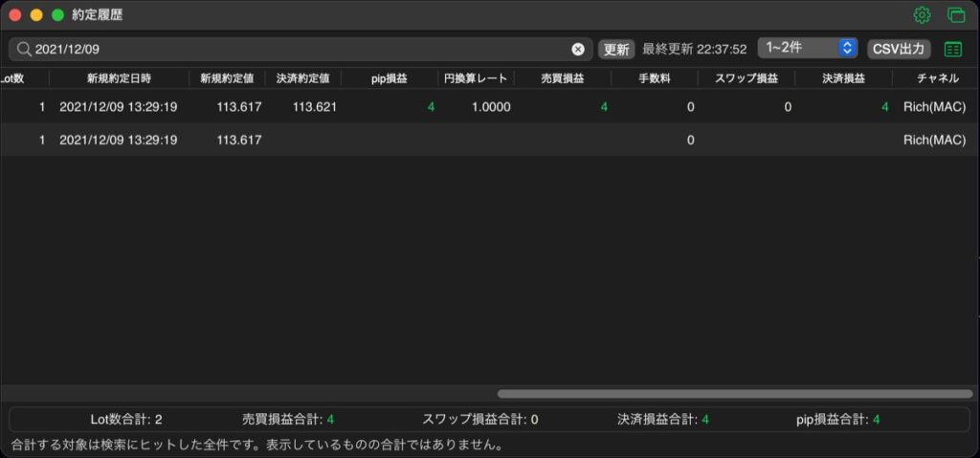Screen dimensions: 980x458
Task: Sort by the 新規約定値 column header
Action: click(227, 78)
